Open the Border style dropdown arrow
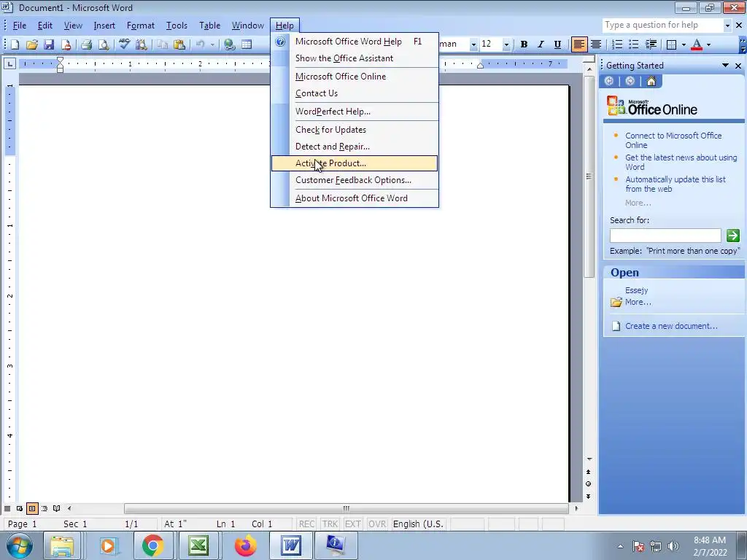The image size is (747, 560). click(x=684, y=44)
